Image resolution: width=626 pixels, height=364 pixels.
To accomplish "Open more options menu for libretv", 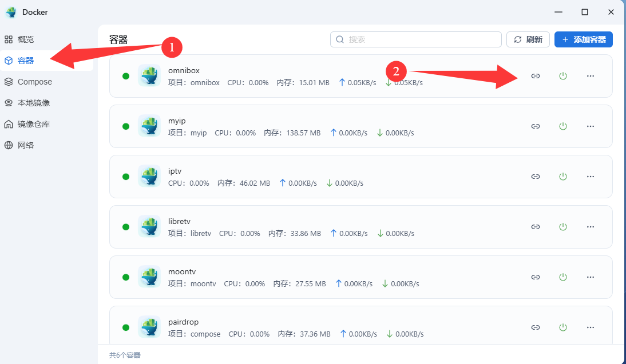I will (x=591, y=226).
